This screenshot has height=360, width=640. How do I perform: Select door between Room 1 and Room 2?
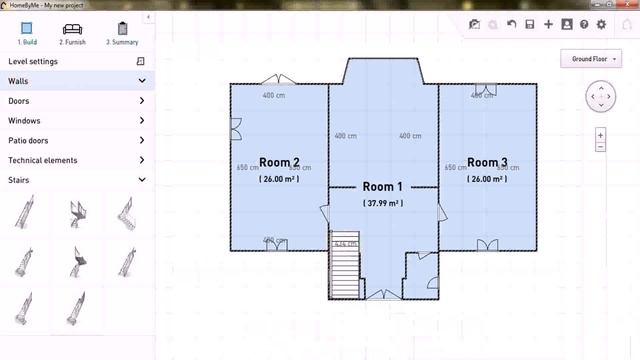(x=325, y=213)
